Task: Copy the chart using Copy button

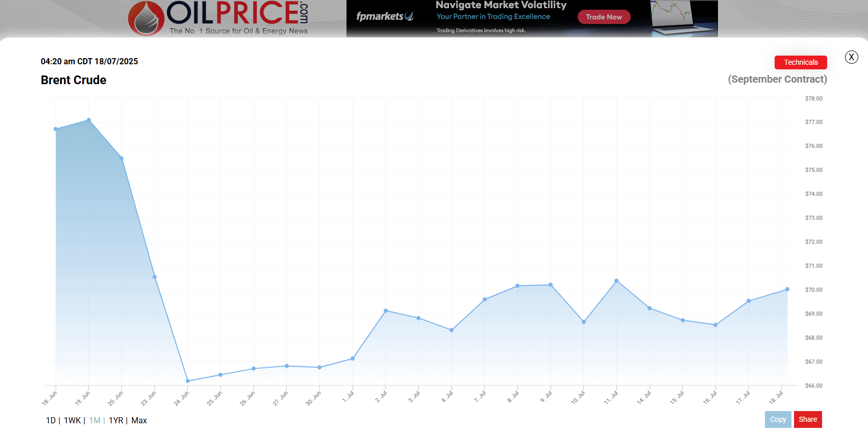Action: pos(778,419)
